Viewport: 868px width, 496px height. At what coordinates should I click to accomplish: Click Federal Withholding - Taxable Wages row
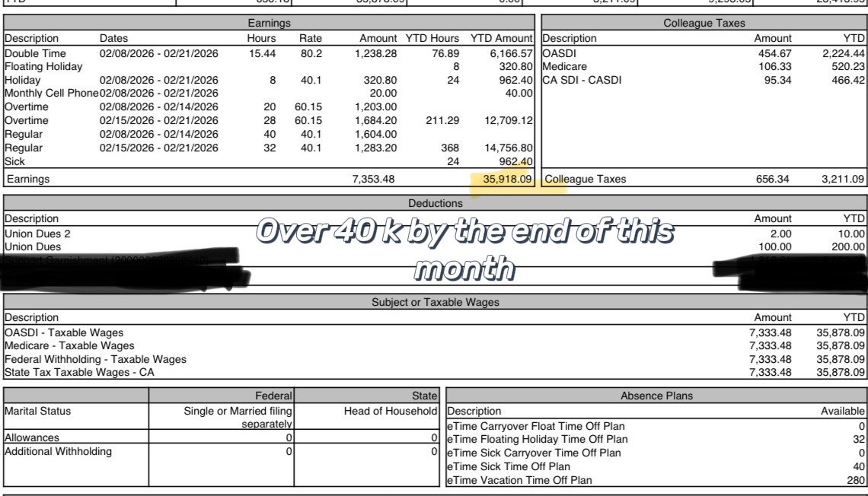pos(435,359)
